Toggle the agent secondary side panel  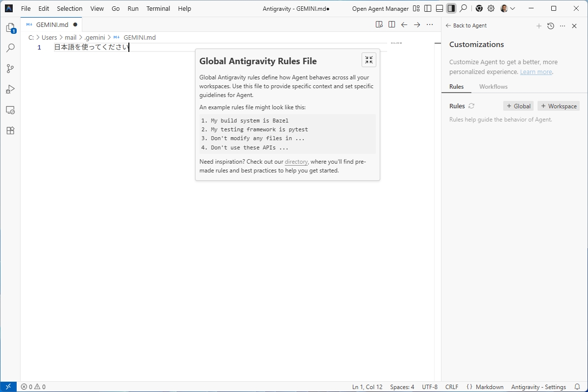click(451, 8)
